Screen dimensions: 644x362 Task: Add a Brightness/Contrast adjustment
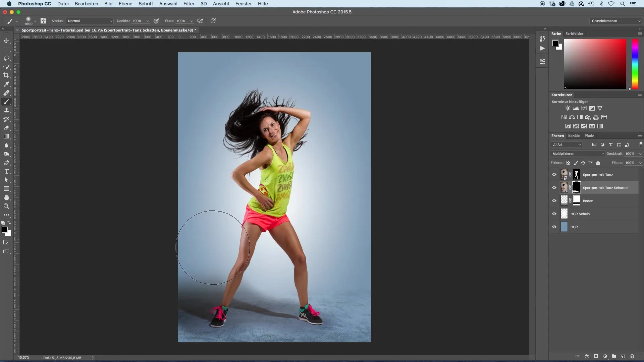pyautogui.click(x=568, y=108)
